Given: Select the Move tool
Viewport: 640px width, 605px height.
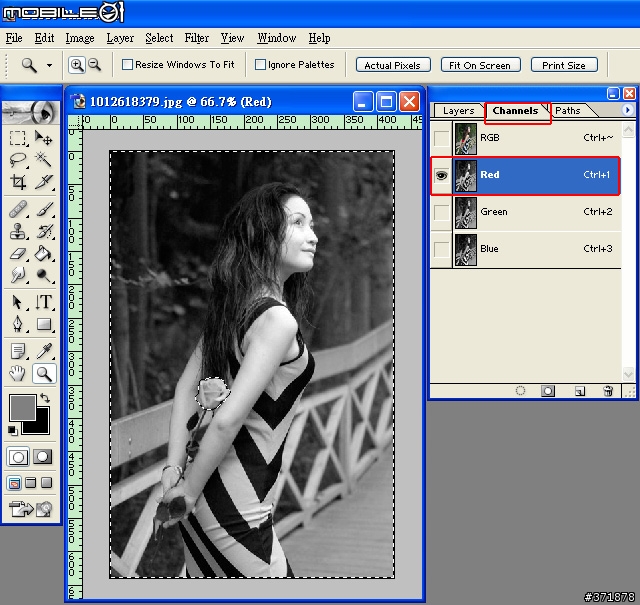Looking at the screenshot, I should tap(43, 138).
